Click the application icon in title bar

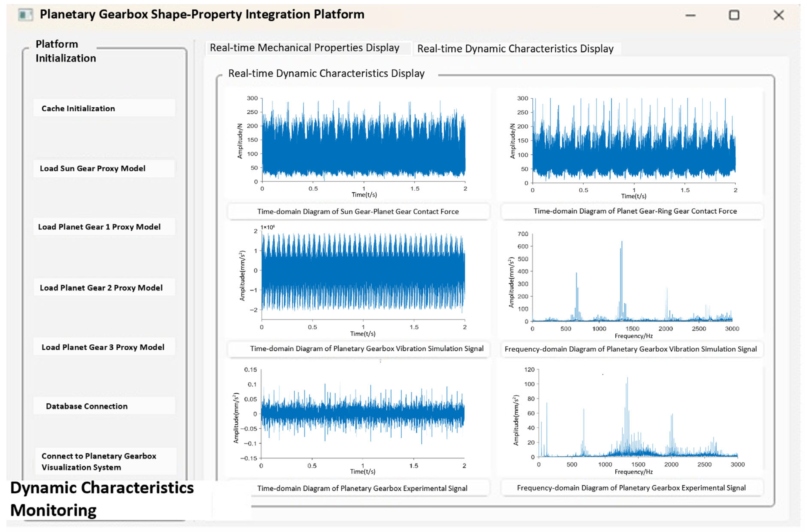pos(25,15)
